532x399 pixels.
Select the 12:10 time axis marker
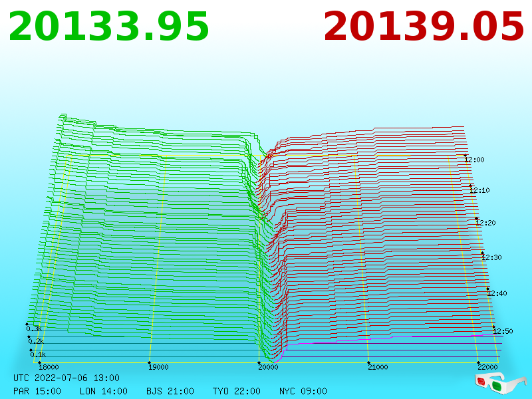tap(479, 190)
